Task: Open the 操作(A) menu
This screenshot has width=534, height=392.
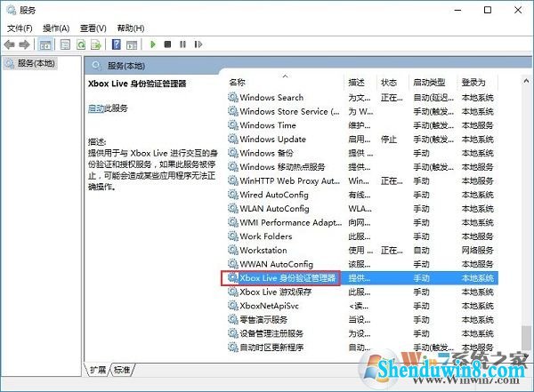Action: [x=56, y=28]
